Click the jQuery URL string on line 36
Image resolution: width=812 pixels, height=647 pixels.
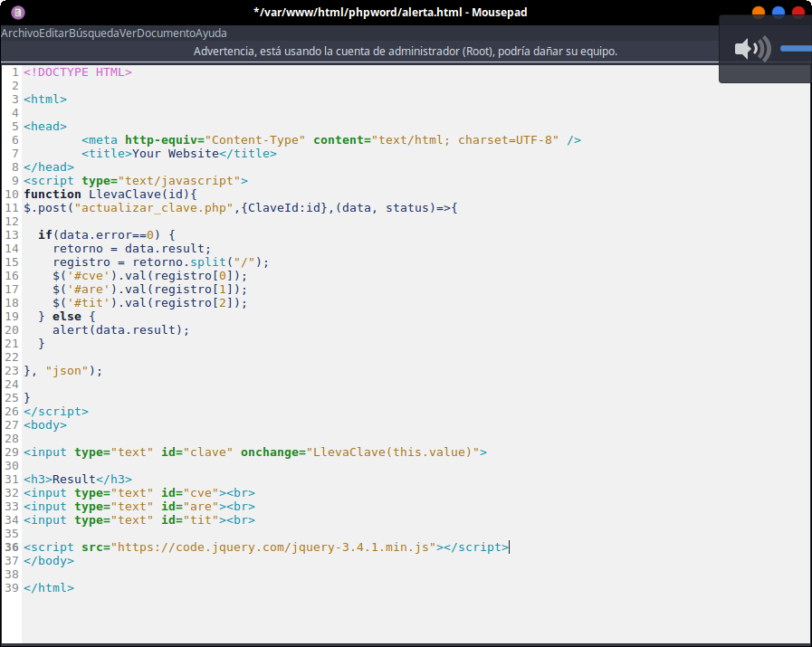[x=272, y=547]
